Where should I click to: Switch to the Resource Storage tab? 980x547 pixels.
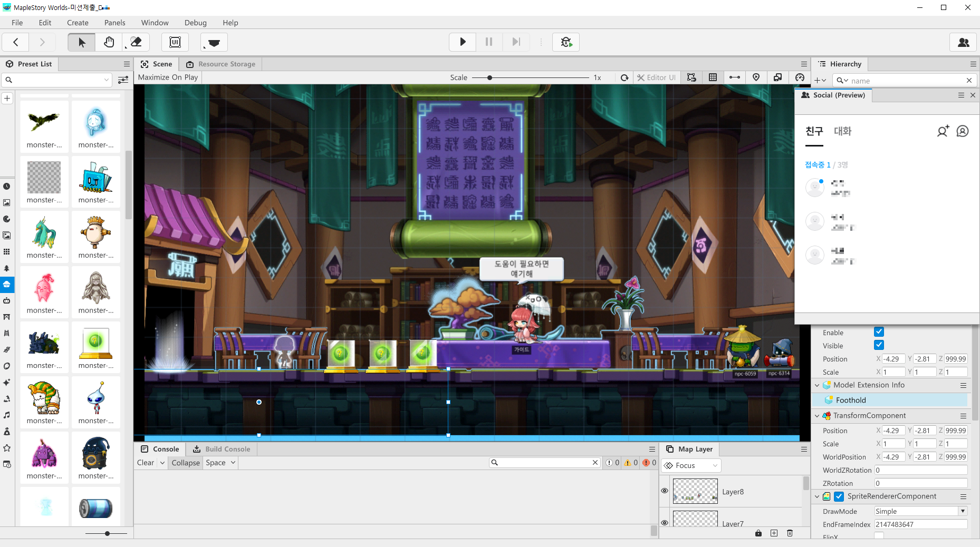click(x=220, y=64)
